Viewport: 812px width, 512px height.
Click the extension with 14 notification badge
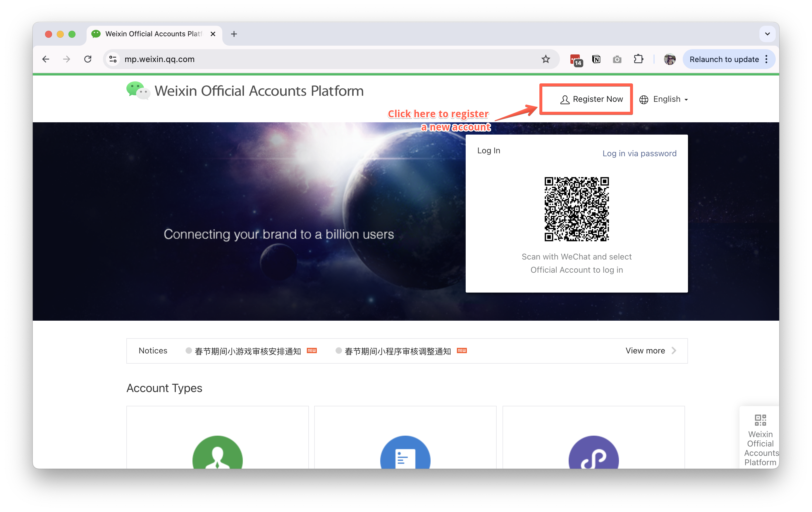(575, 59)
